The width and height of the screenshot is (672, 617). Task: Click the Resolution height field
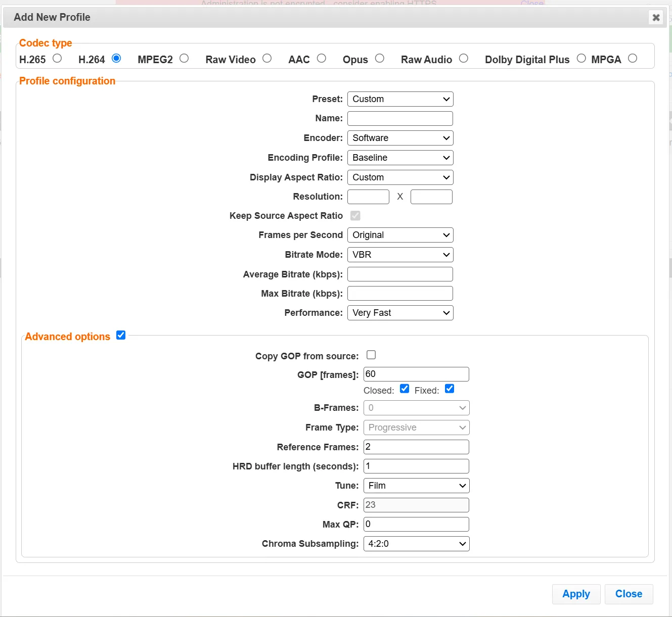(x=431, y=197)
